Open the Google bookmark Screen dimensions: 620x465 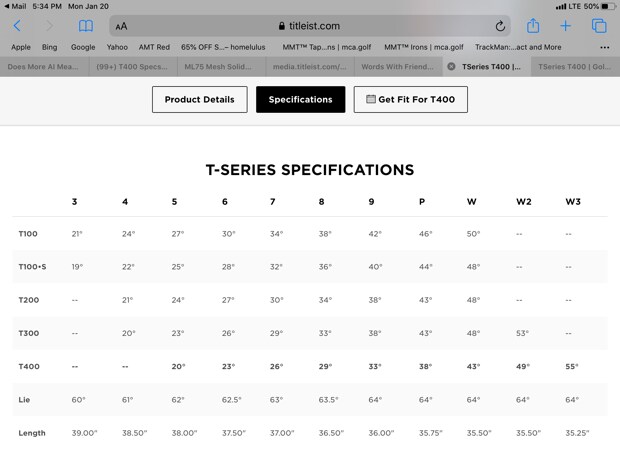coord(83,47)
